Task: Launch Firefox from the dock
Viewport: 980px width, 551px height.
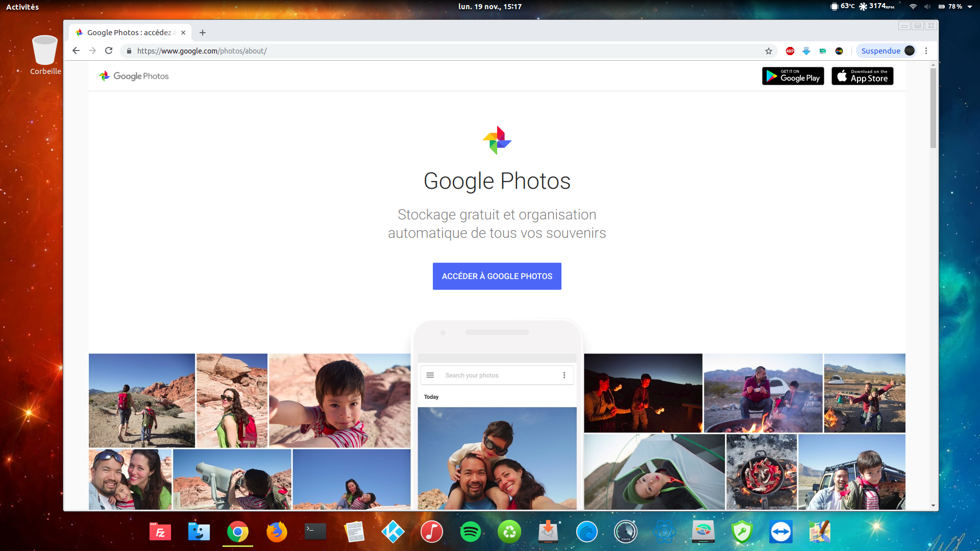Action: pos(277,532)
